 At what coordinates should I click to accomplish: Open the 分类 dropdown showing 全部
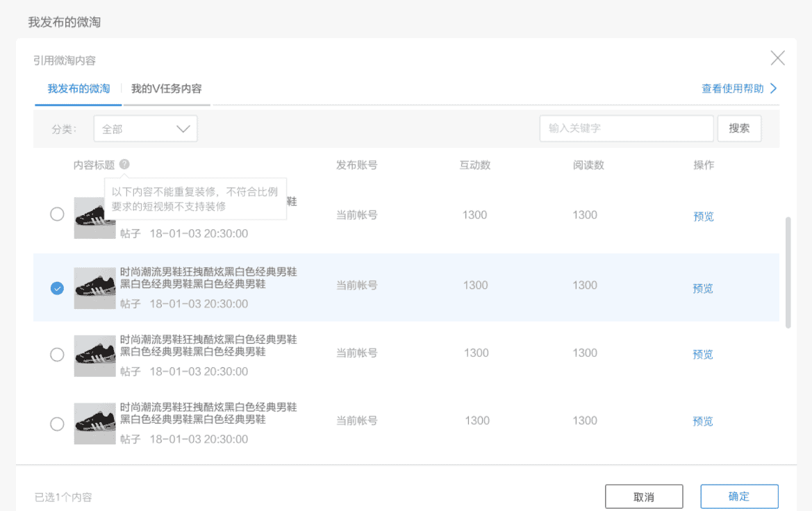pos(145,129)
